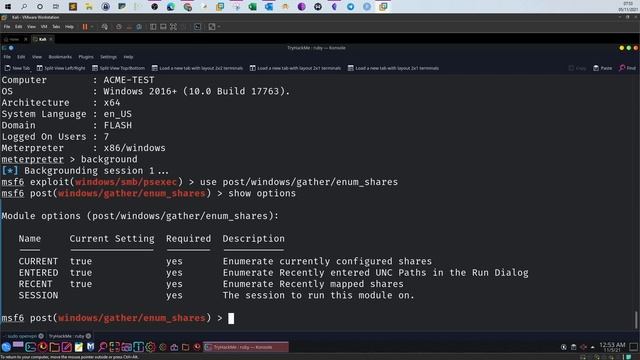Open the VMware File menu
Screen dimensions: 640x360
point(7,27)
